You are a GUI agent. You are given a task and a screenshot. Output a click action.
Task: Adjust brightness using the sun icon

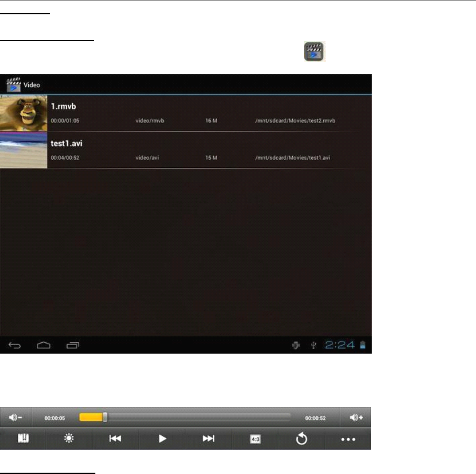coord(69,439)
